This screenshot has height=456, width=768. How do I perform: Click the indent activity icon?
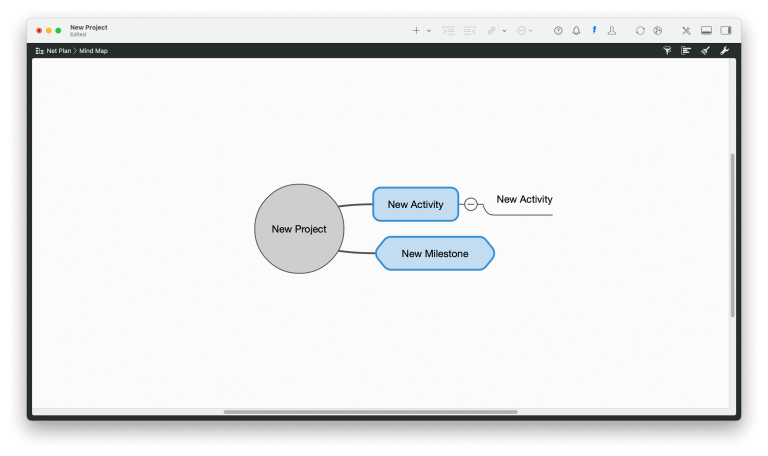[x=449, y=30]
